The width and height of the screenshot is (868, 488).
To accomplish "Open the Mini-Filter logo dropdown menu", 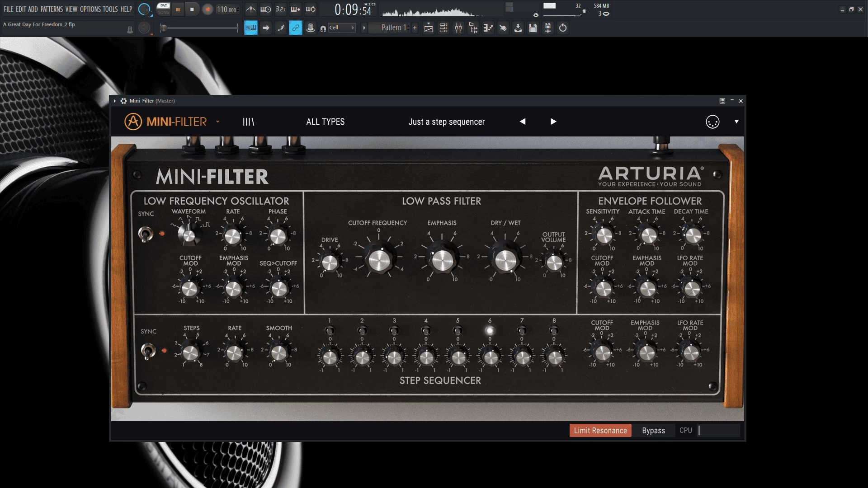I will click(x=217, y=122).
